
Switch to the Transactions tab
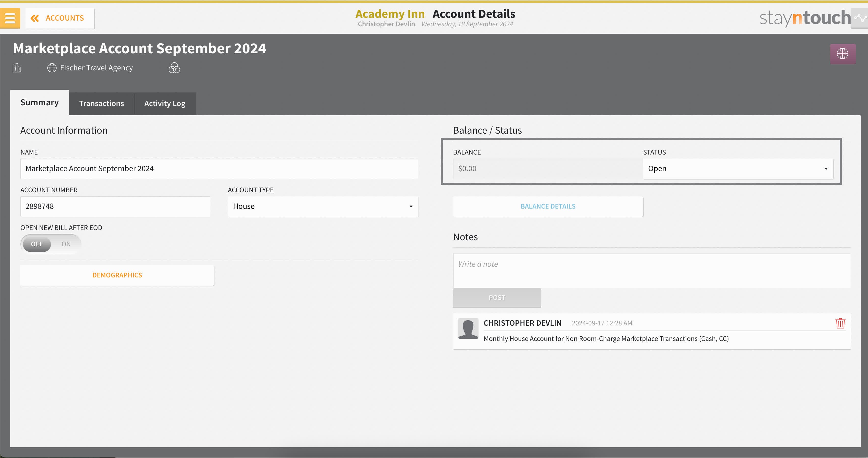[x=101, y=104]
